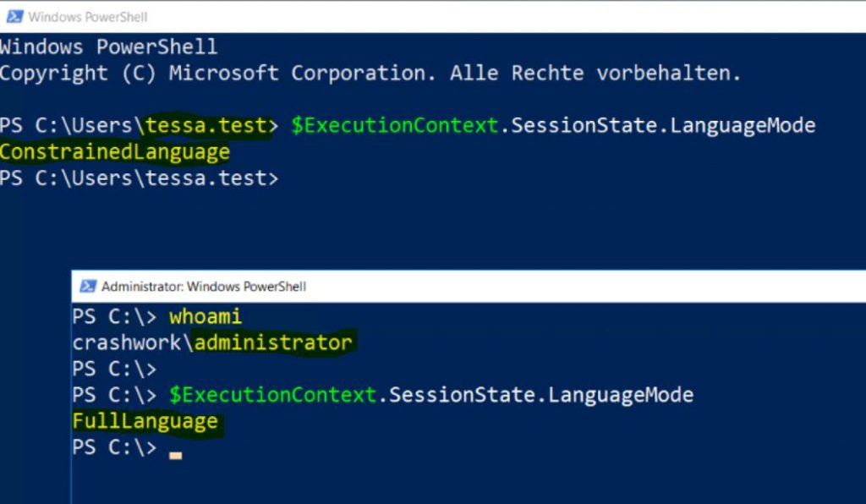Click the 'Alle Rechte vorbehalten.' text
866x504 pixels.
tap(595, 73)
